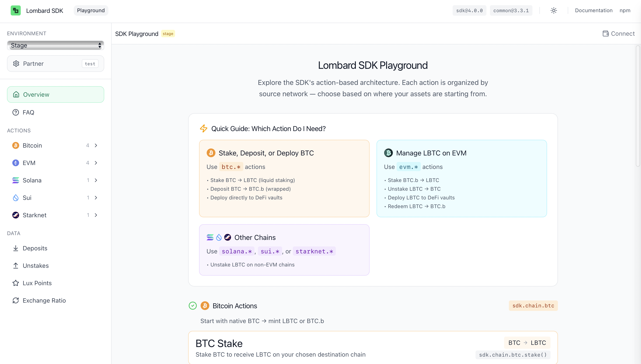
Task: Open the Documentation link
Action: (x=593, y=10)
